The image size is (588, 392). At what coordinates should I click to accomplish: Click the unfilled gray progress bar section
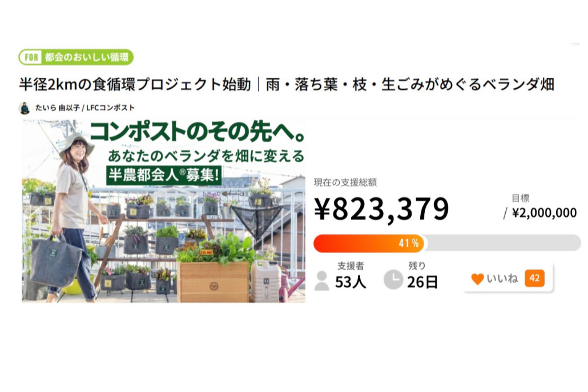(502, 243)
